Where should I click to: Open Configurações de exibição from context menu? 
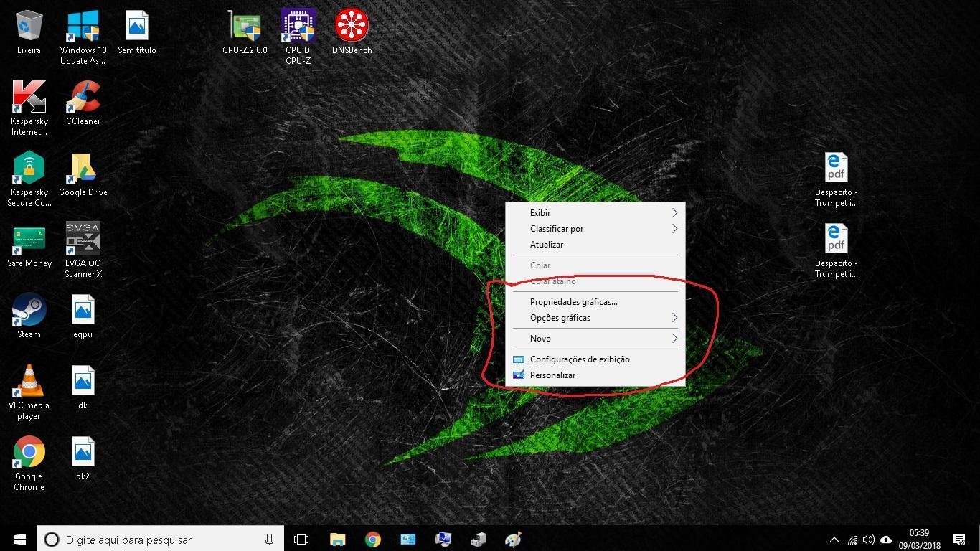click(x=595, y=359)
